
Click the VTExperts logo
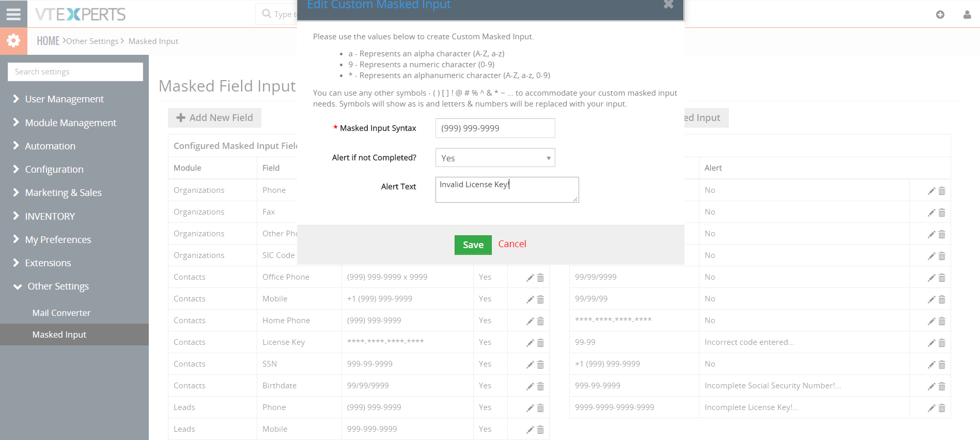pos(80,14)
